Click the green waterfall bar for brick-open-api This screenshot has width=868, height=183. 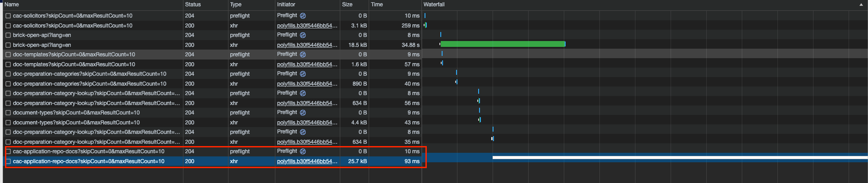[503, 44]
